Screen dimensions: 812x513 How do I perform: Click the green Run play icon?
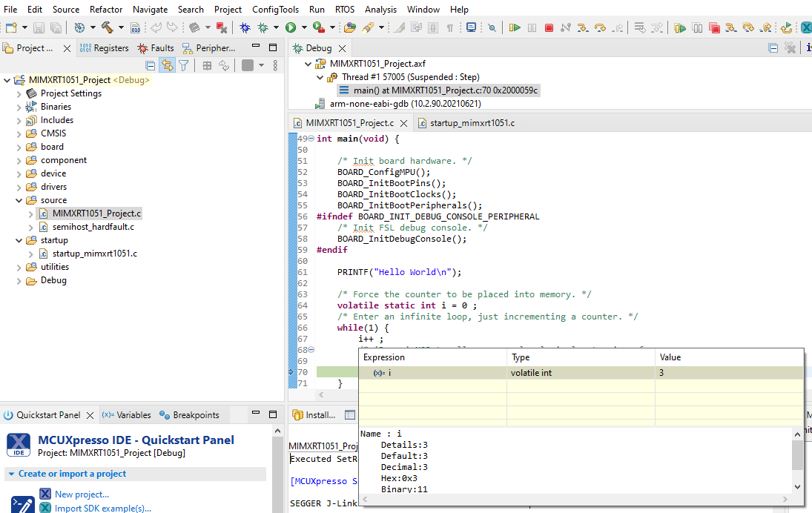pos(291,27)
